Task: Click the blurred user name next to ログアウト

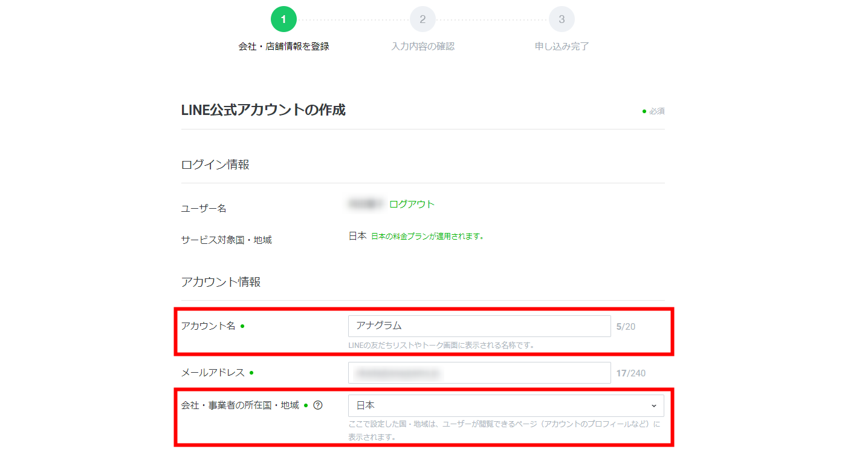Action: pyautogui.click(x=365, y=205)
